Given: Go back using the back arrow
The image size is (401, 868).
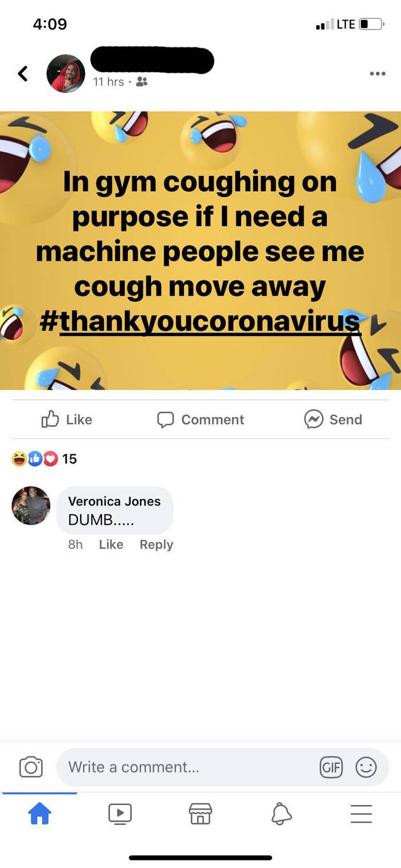Looking at the screenshot, I should [23, 73].
